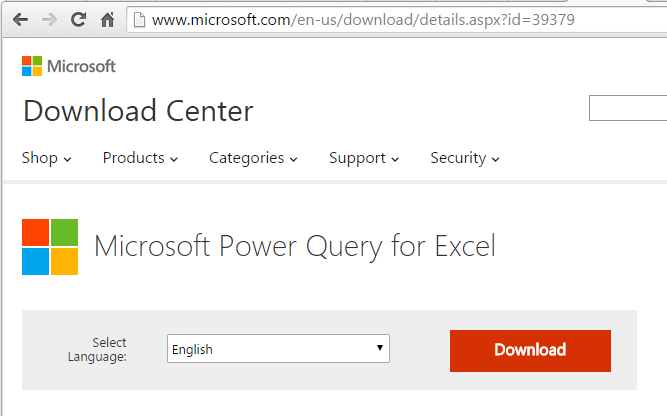
Task: Click the Microsoft wordmark text
Action: pos(84,67)
